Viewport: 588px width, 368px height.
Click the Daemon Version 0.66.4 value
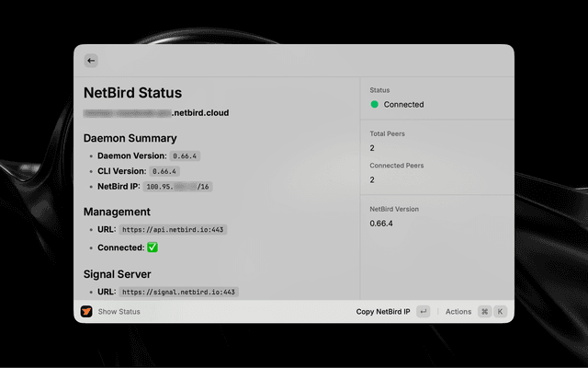(x=185, y=156)
